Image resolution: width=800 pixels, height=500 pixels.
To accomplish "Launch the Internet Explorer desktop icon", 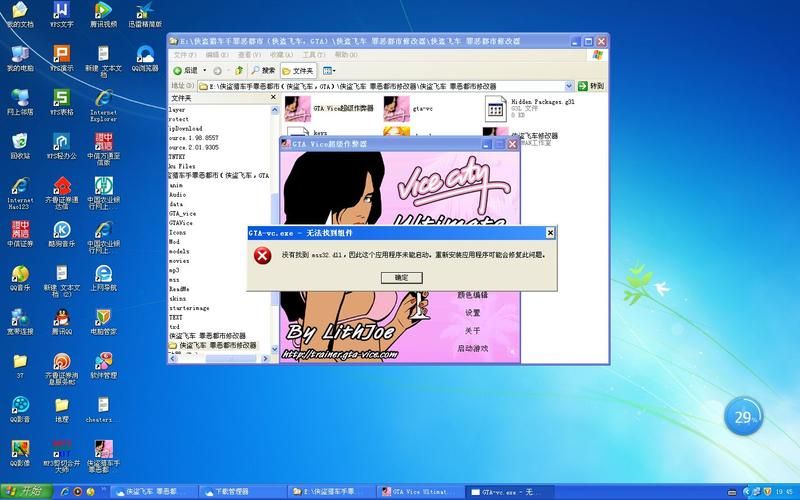I will click(x=104, y=106).
